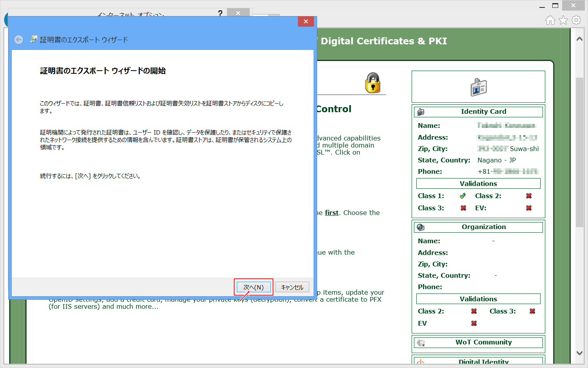Click the キャンセル cancel button

[292, 287]
